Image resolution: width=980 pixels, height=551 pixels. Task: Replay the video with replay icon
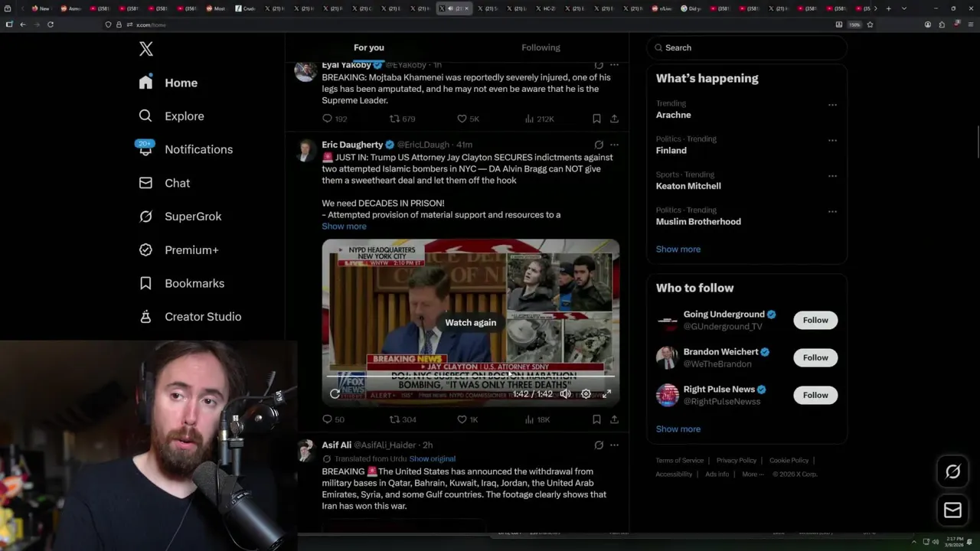[335, 394]
